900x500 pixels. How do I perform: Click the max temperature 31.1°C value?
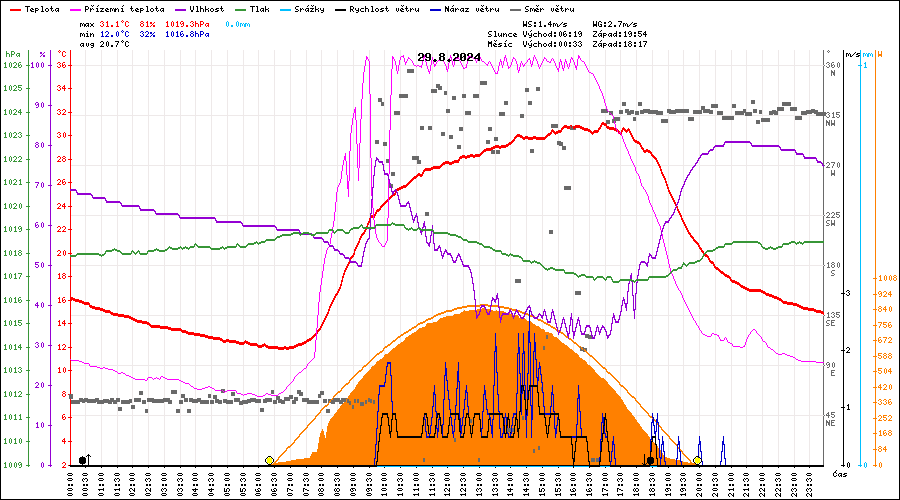(x=116, y=23)
